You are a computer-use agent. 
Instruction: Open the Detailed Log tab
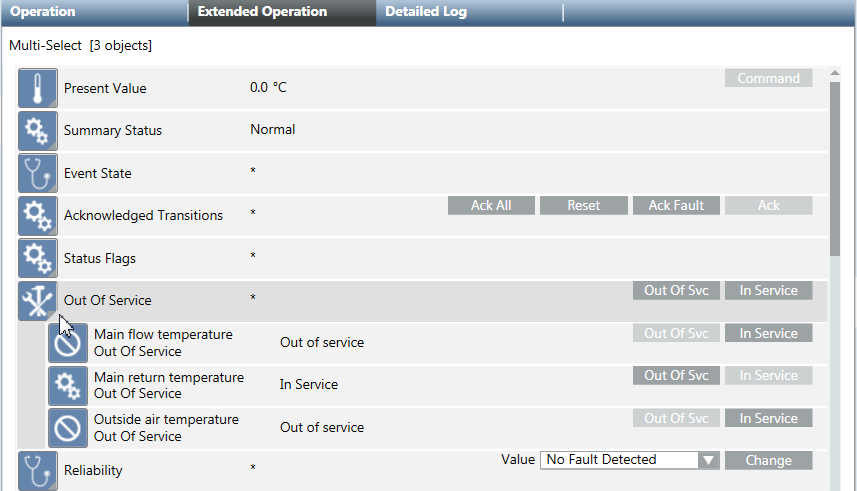(425, 12)
